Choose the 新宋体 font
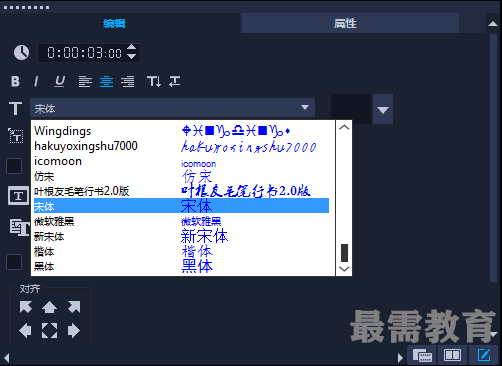 (x=181, y=236)
